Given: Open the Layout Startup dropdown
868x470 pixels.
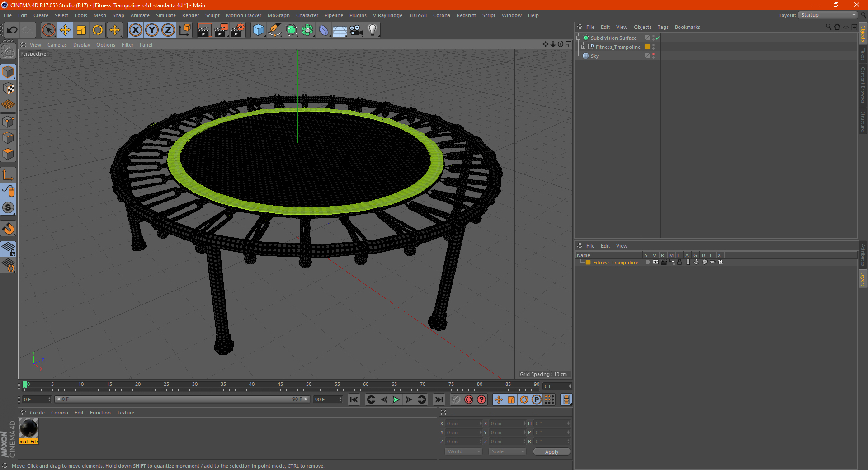Looking at the screenshot, I should point(828,15).
